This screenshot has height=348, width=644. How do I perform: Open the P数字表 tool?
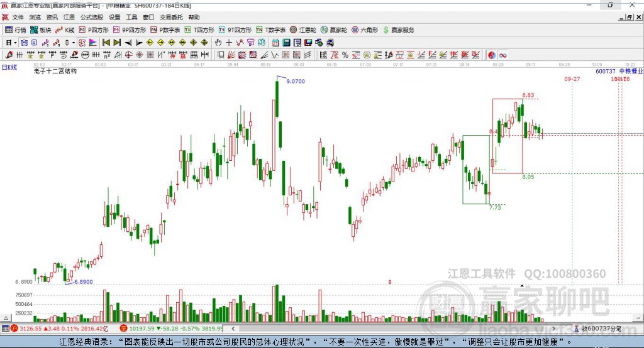(165, 30)
